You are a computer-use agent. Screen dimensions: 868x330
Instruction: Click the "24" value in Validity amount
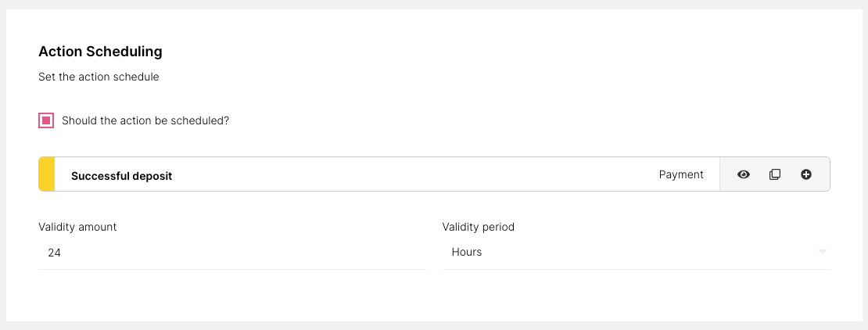[x=55, y=253]
